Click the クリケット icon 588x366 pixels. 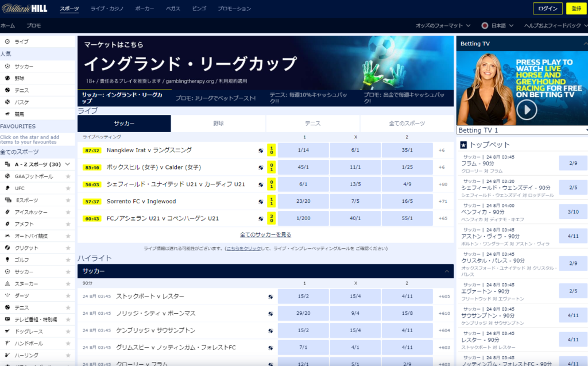point(7,248)
